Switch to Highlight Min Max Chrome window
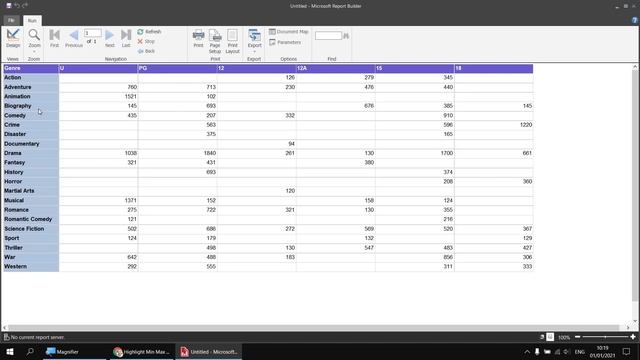The image size is (640, 360). (x=142, y=352)
